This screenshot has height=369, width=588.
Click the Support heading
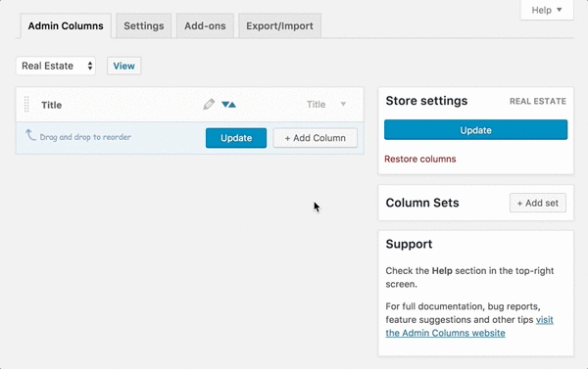[409, 245]
